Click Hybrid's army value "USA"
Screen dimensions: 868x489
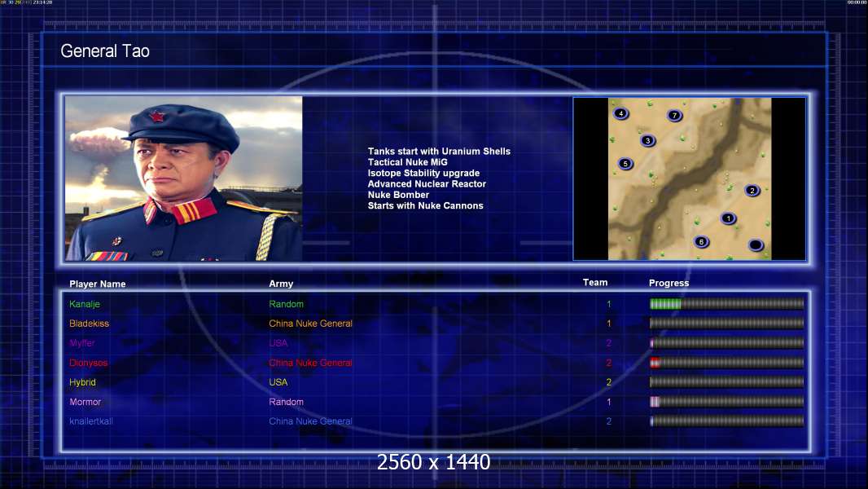[x=278, y=382]
